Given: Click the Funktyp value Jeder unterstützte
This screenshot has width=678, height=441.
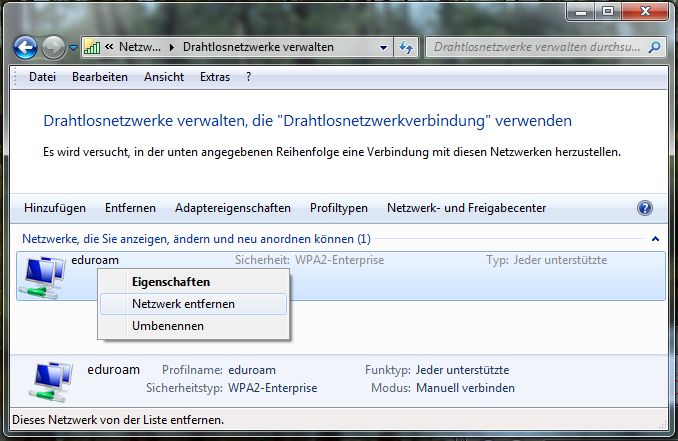Looking at the screenshot, I should click(462, 370).
